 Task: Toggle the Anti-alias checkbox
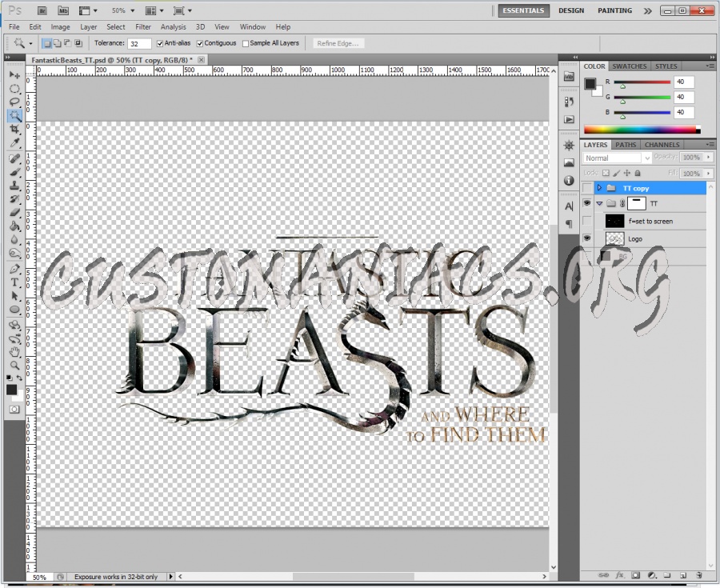pos(160,44)
